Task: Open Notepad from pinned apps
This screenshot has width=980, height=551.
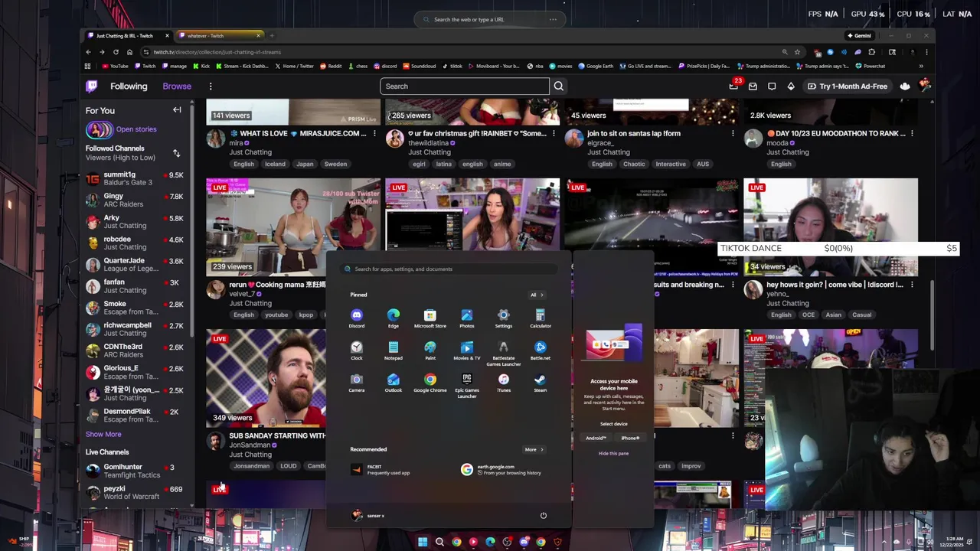Action: pyautogui.click(x=394, y=350)
